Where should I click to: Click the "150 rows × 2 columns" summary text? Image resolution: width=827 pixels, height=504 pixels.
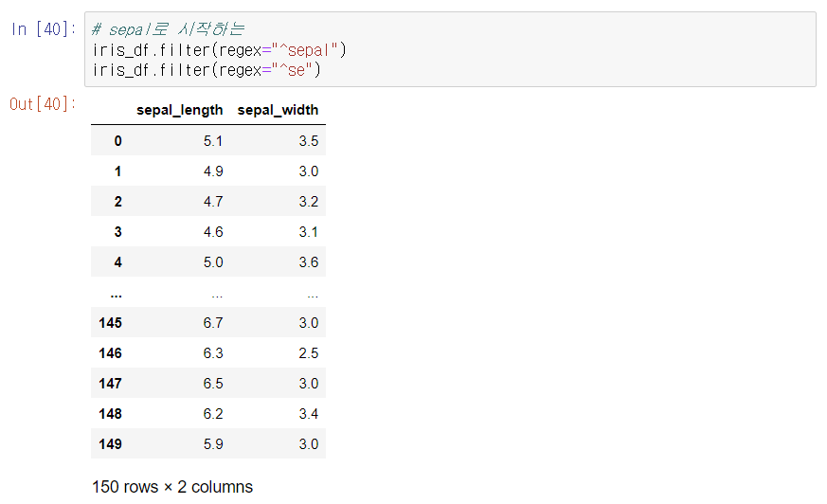[x=172, y=487]
